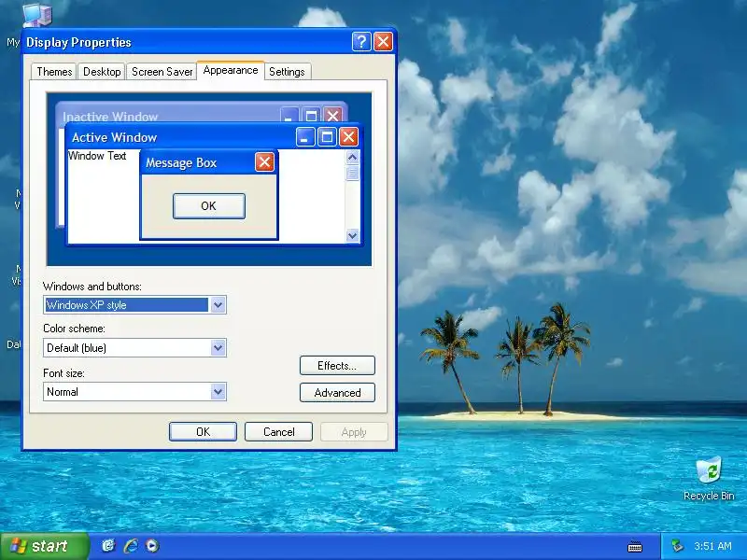Click the on-screen keyboard icon in the taskbar
Screen dimensions: 747x560
[635, 547]
